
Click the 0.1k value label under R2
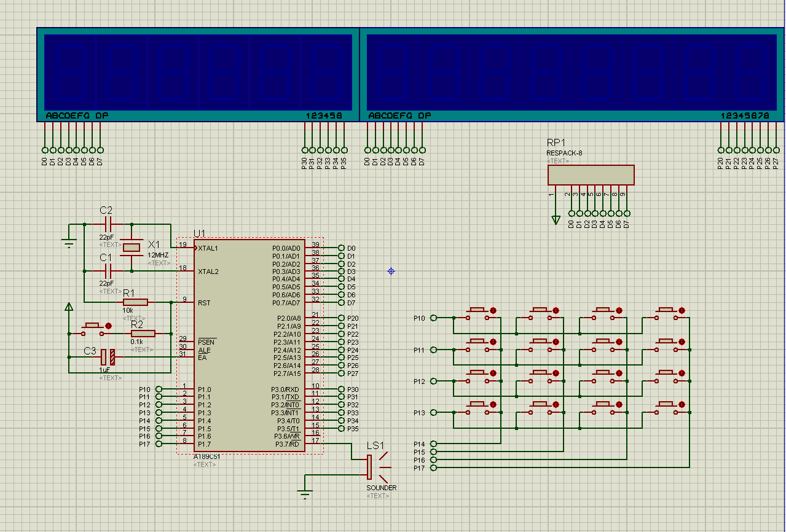pos(136,342)
